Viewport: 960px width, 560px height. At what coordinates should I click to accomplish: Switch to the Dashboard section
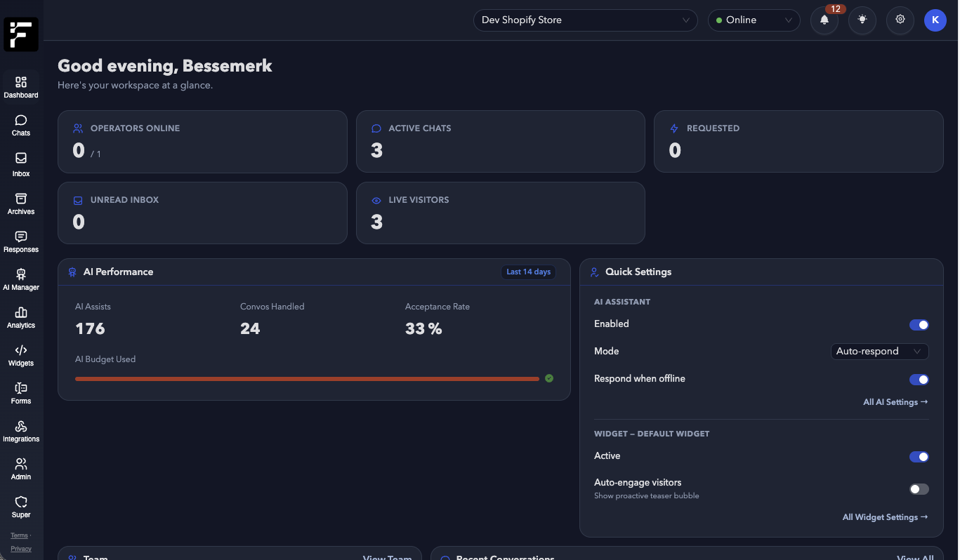click(20, 86)
